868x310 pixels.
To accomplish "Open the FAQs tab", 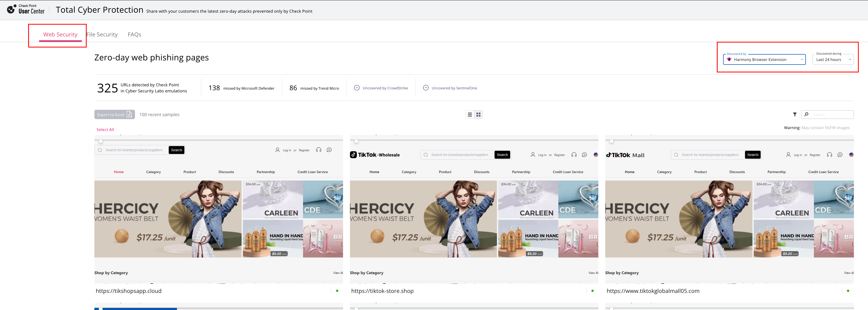I will coord(134,34).
